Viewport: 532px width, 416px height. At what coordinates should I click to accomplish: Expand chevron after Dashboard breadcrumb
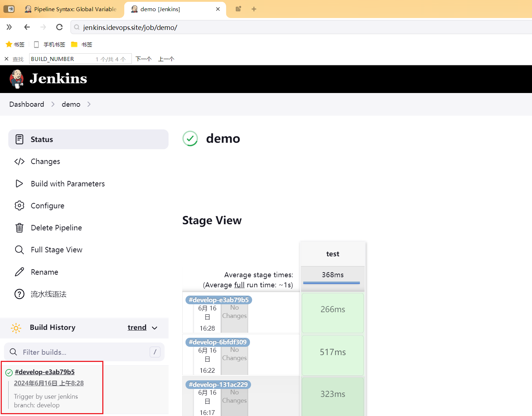(x=53, y=104)
